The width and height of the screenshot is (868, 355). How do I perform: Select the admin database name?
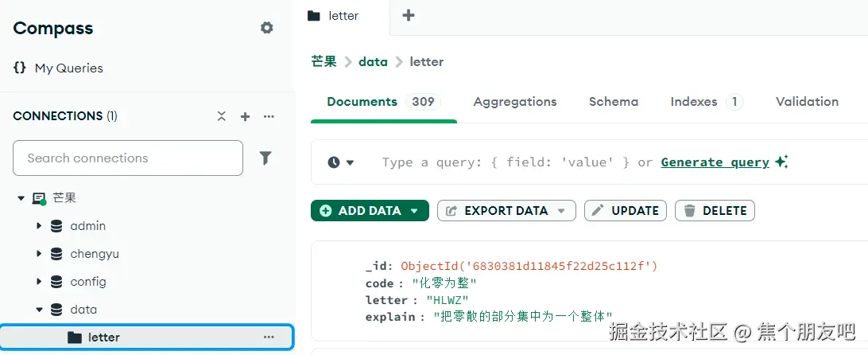coord(88,226)
